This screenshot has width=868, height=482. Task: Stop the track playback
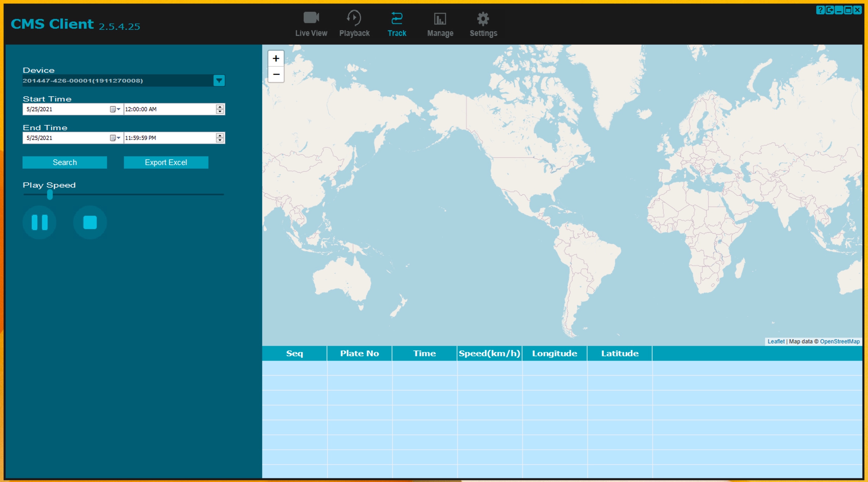click(x=90, y=222)
